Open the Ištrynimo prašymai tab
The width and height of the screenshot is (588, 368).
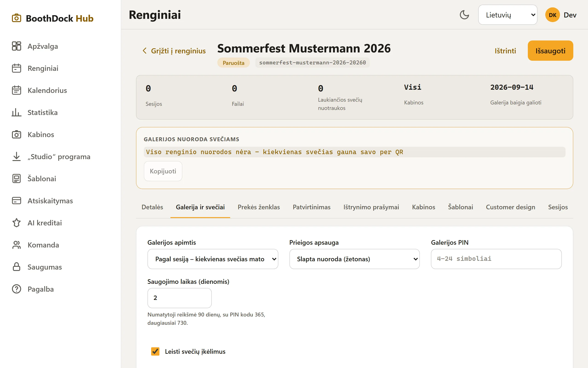(371, 207)
